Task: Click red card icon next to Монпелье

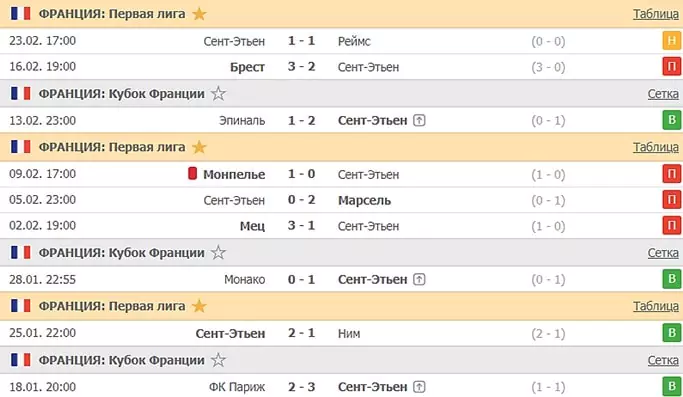Action: tap(192, 173)
